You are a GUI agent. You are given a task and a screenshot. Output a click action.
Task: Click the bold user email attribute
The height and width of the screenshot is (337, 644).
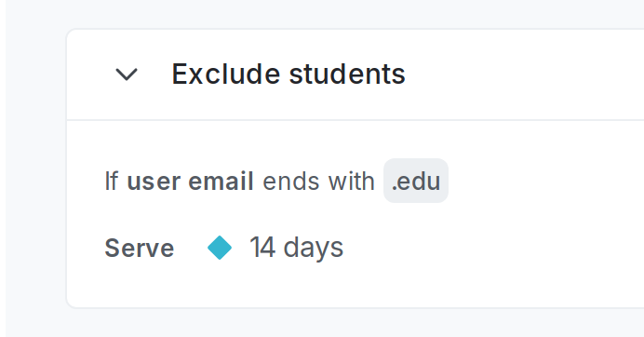pos(190,182)
